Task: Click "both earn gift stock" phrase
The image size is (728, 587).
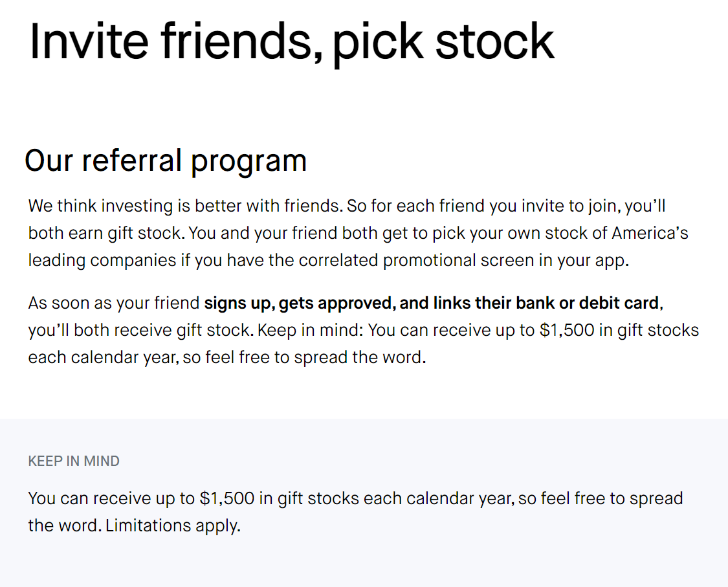Action: (105, 233)
